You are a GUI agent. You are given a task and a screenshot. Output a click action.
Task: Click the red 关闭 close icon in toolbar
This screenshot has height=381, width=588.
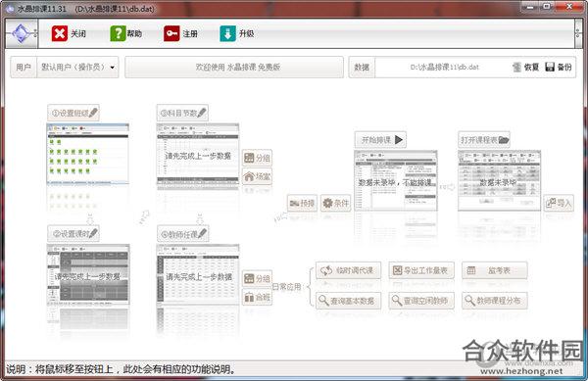pyautogui.click(x=59, y=33)
